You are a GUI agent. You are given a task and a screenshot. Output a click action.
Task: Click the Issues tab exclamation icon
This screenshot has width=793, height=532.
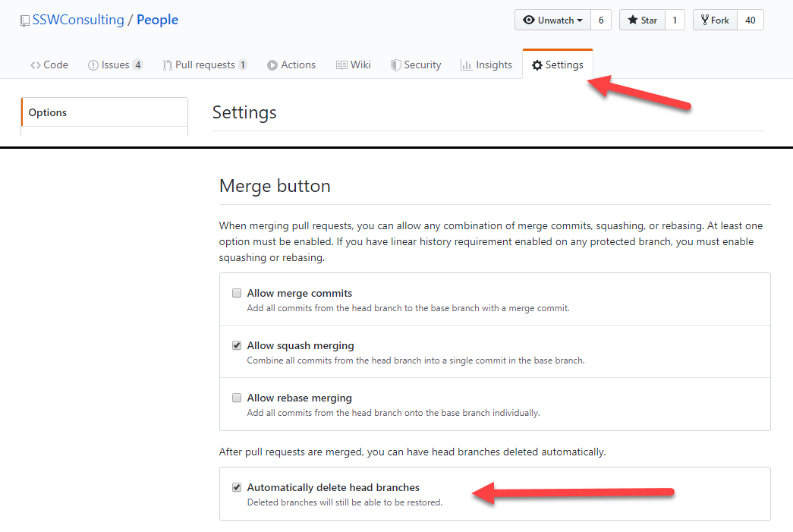coord(93,65)
